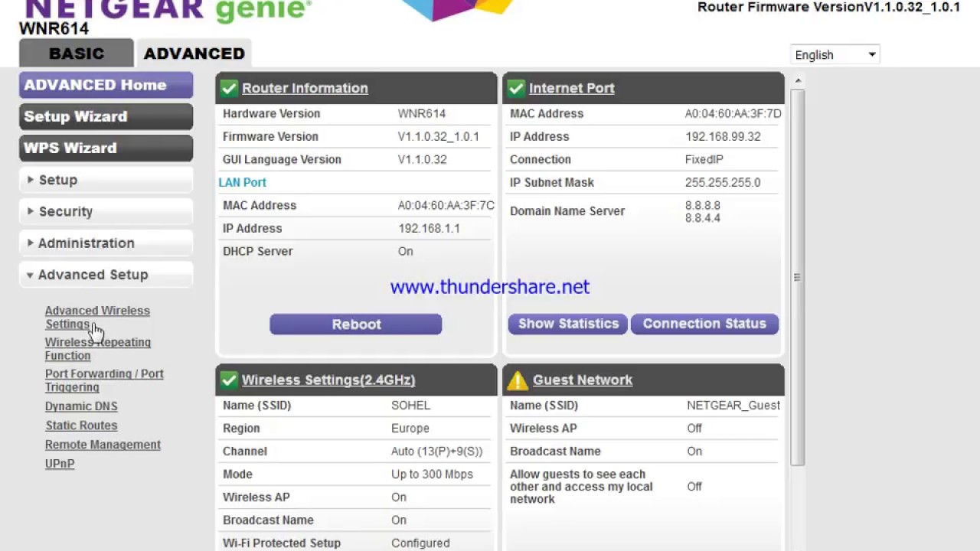980x551 pixels.
Task: Open the Dynamic DNS page
Action: click(81, 406)
